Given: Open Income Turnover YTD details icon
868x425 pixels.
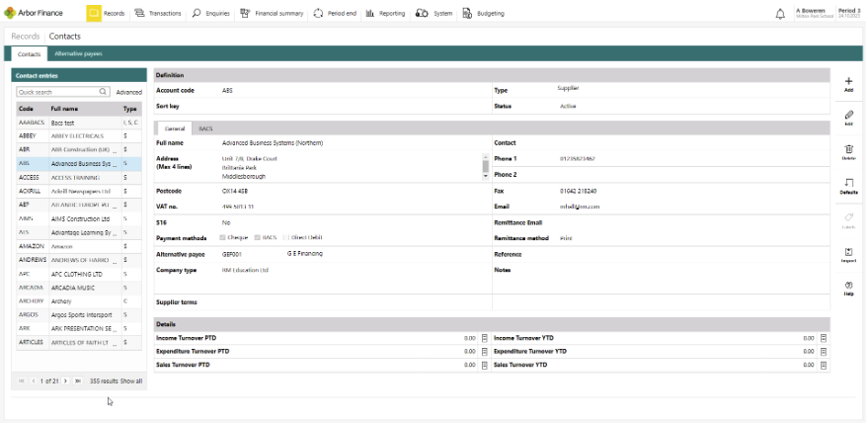Looking at the screenshot, I should (824, 338).
